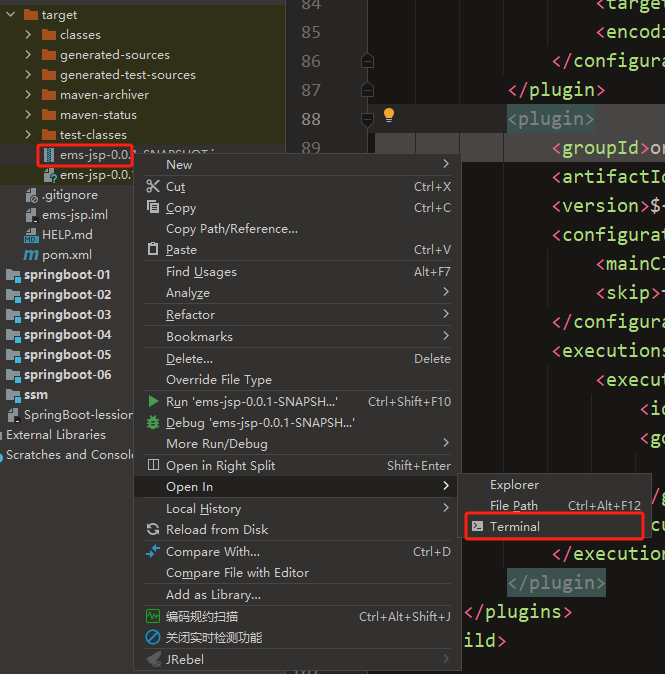
Task: Click the target folder icon
Action: coord(31,15)
